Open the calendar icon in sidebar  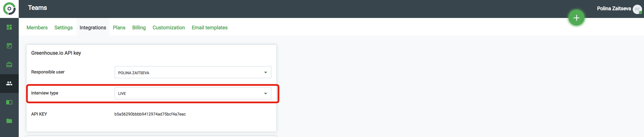[x=9, y=46]
